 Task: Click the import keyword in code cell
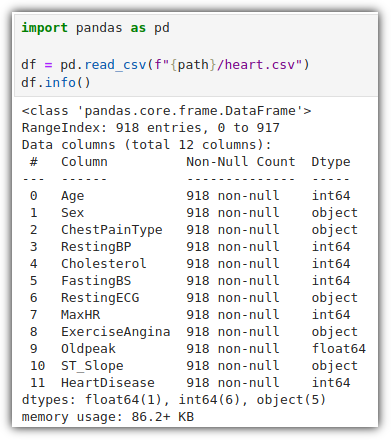(x=44, y=28)
